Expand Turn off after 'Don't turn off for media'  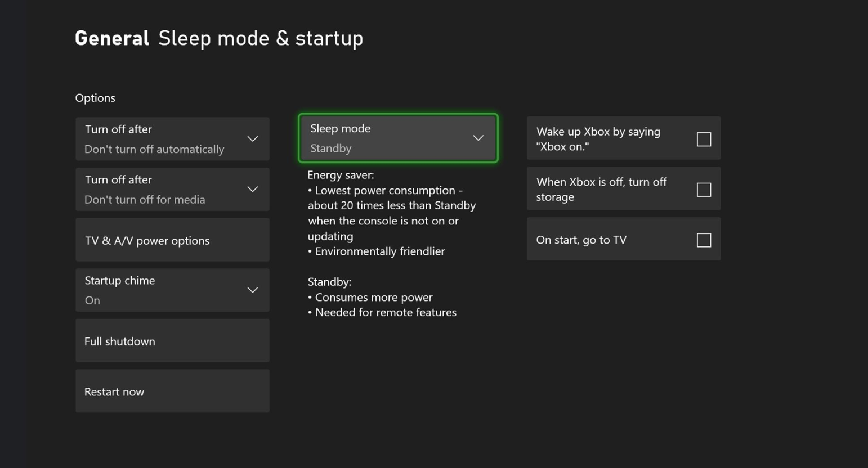(172, 189)
